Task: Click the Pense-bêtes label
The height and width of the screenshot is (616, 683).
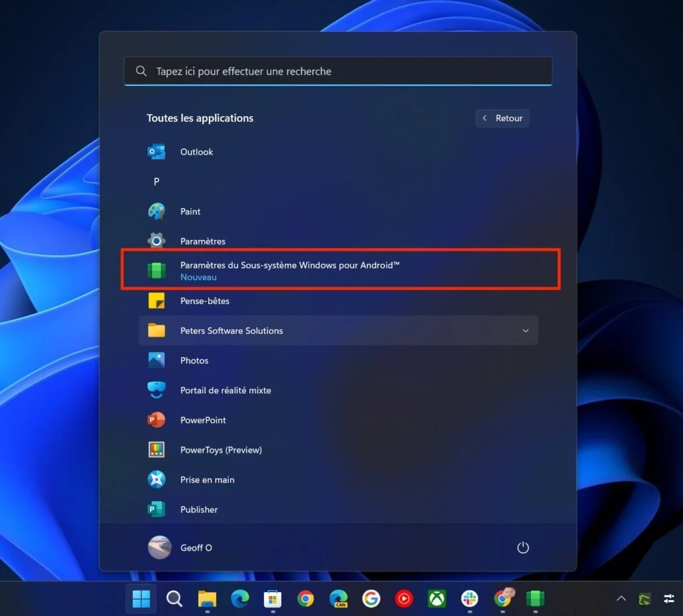Action: [205, 301]
